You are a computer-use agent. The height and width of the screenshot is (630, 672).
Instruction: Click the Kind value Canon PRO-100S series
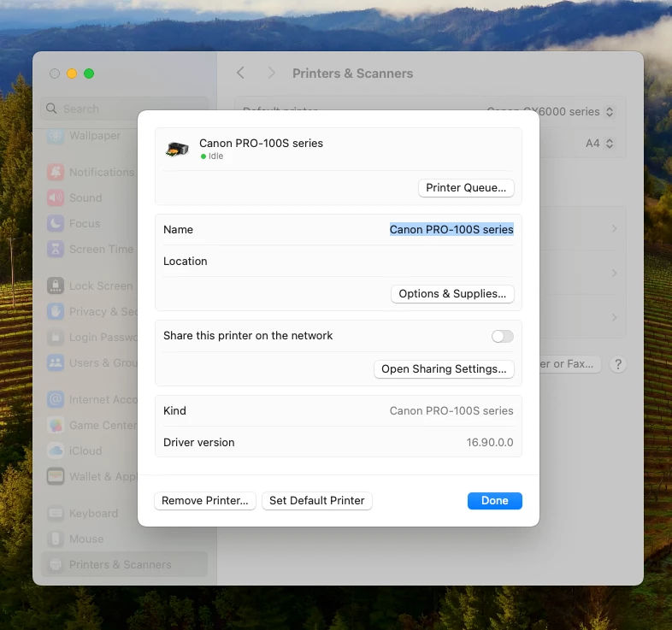click(451, 410)
